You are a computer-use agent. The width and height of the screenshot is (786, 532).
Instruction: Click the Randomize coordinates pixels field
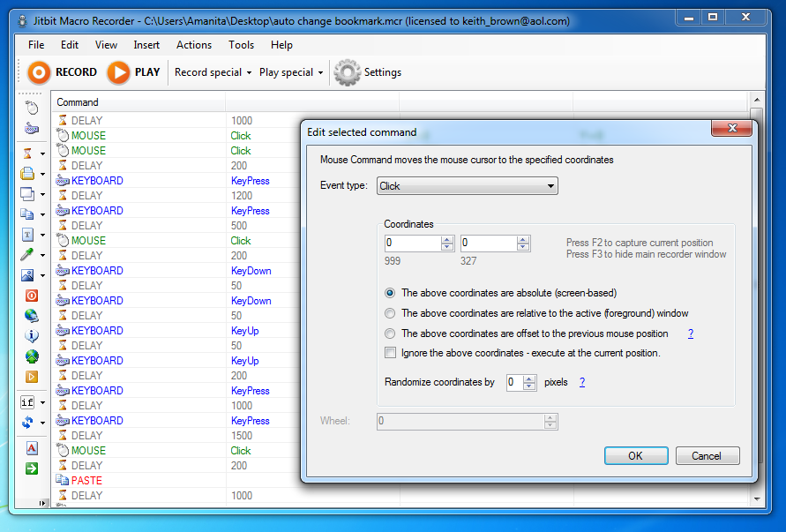click(515, 383)
